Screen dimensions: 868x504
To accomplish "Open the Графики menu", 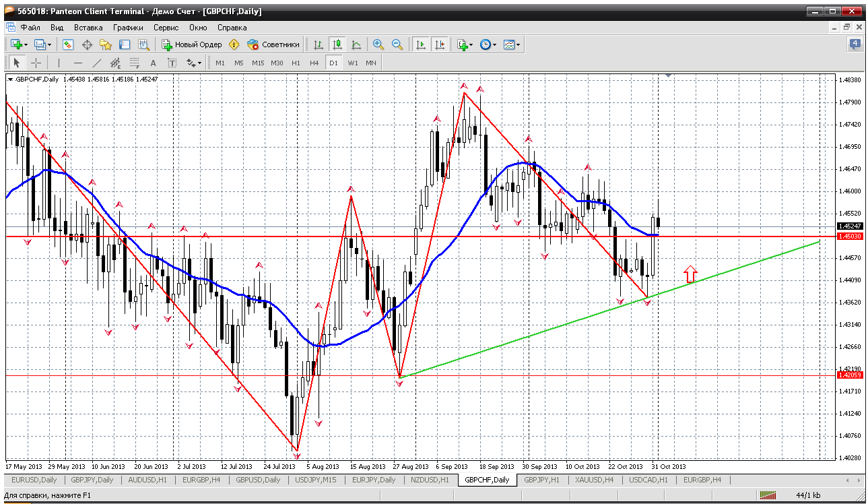I will (x=128, y=28).
